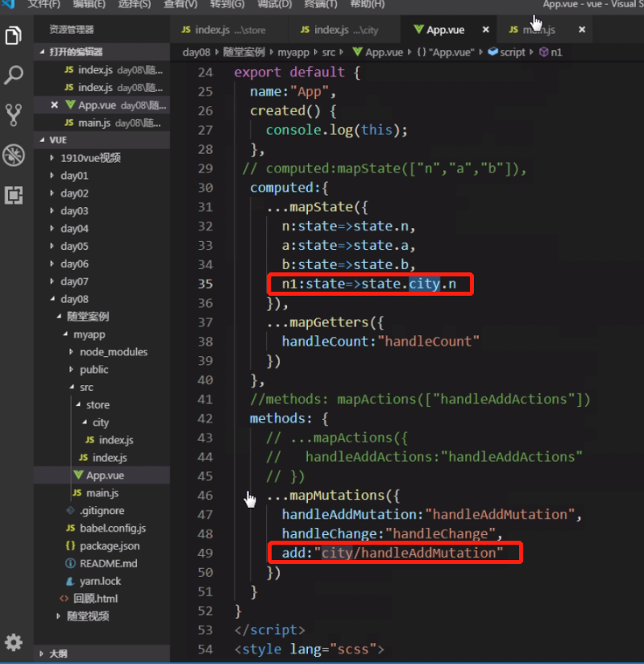Image resolution: width=644 pixels, height=664 pixels.
Task: Click the 资源管理器 panel title
Action: pyautogui.click(x=71, y=29)
